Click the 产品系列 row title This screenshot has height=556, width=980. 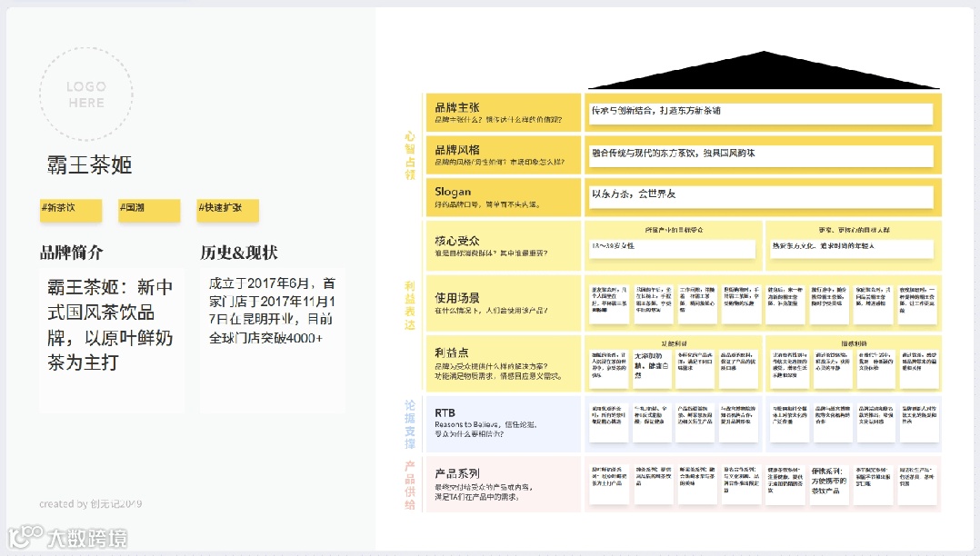click(x=457, y=473)
